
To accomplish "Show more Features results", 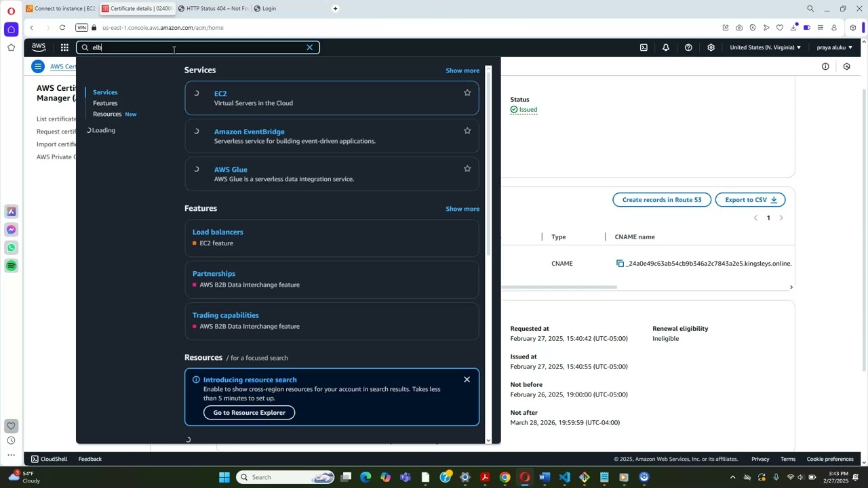I will (x=462, y=209).
